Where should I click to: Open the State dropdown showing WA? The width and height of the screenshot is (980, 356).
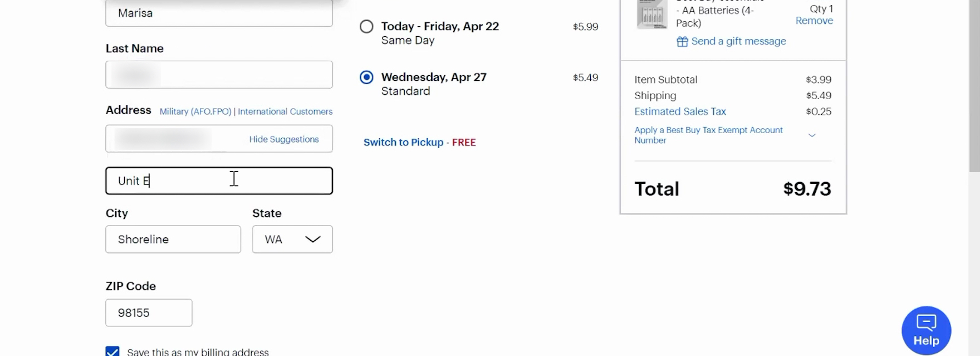click(292, 240)
